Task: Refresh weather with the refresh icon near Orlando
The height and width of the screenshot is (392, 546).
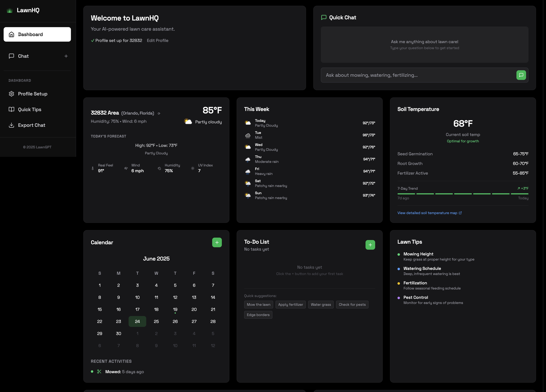Action: pos(159,113)
